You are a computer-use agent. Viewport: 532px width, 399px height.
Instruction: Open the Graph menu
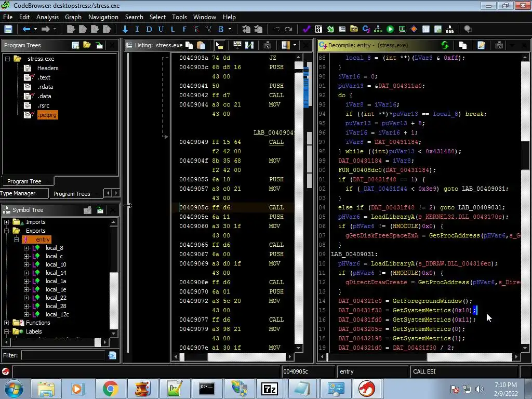tap(73, 17)
